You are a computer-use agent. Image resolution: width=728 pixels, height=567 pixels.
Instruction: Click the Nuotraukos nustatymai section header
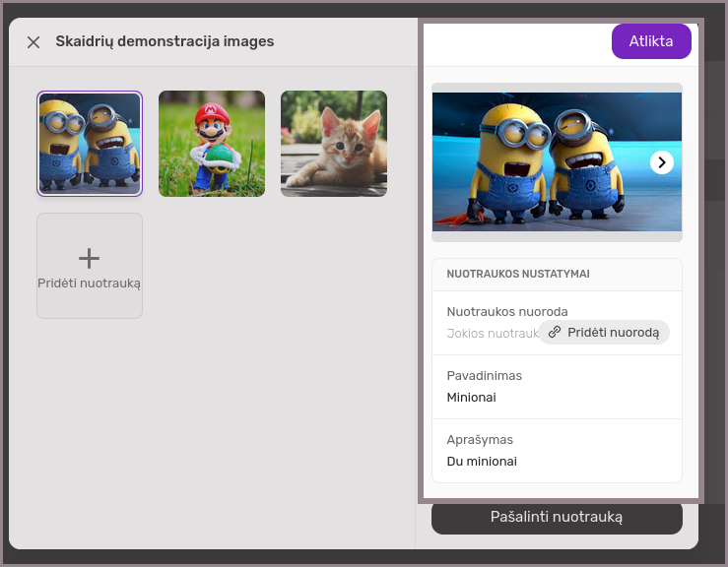tap(518, 275)
